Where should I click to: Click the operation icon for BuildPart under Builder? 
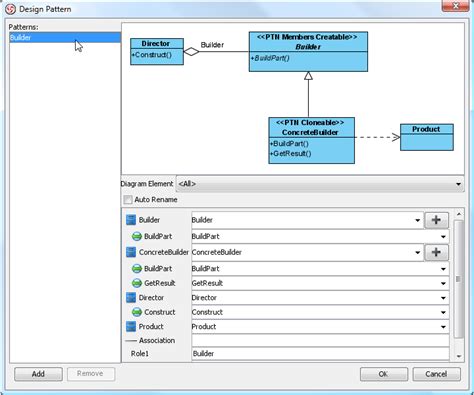(137, 236)
